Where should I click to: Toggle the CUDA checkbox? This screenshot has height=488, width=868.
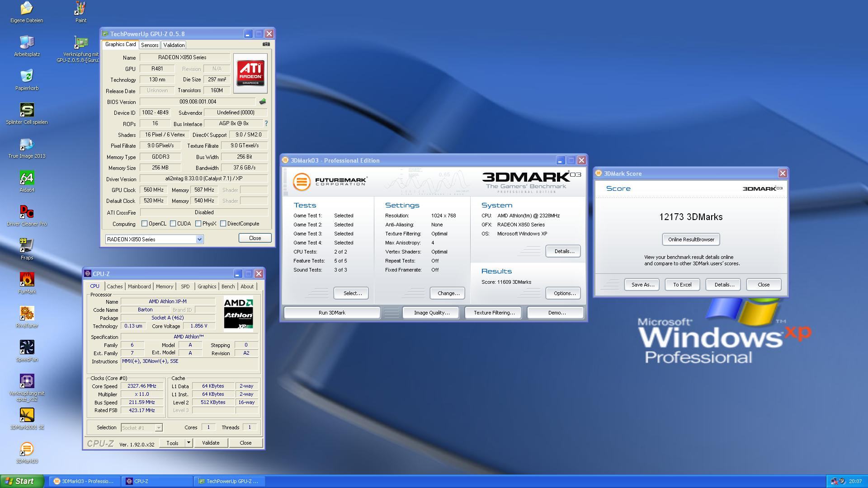[x=173, y=224]
